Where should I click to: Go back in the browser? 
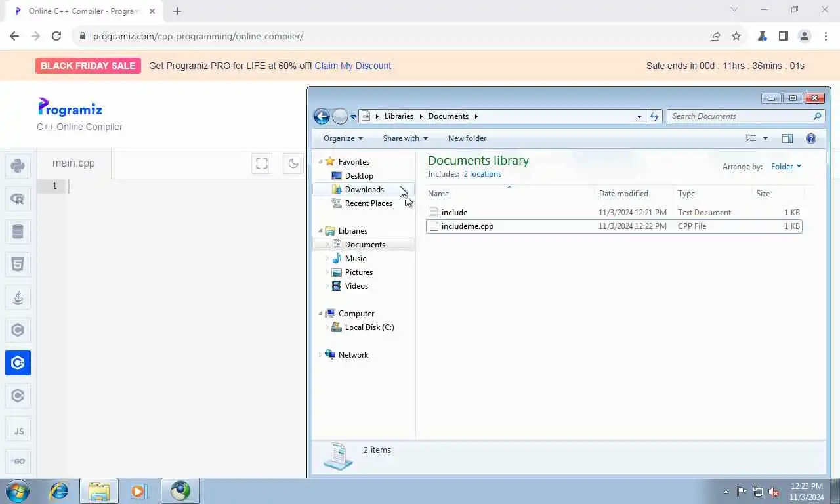click(14, 36)
